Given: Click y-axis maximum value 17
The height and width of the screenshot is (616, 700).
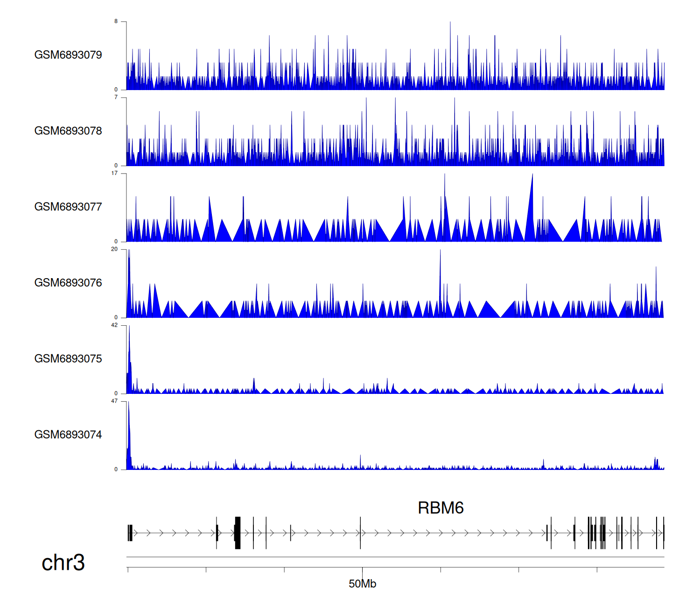Looking at the screenshot, I should 114,173.
